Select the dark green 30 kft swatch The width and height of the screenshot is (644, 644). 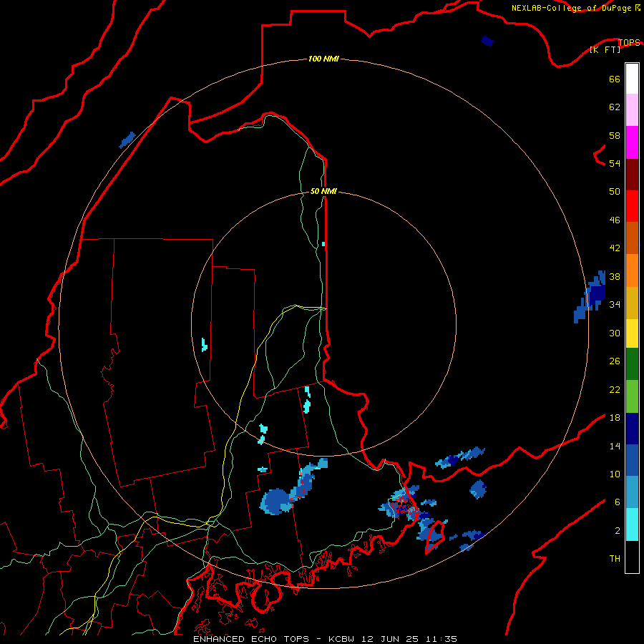(x=632, y=364)
